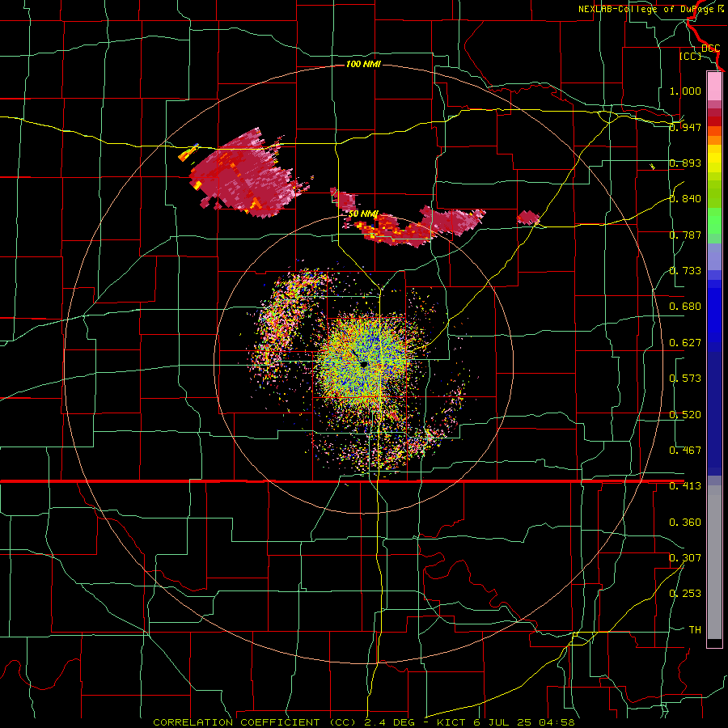
Task: Pick the orange swatch on the color bar
Action: click(714, 140)
